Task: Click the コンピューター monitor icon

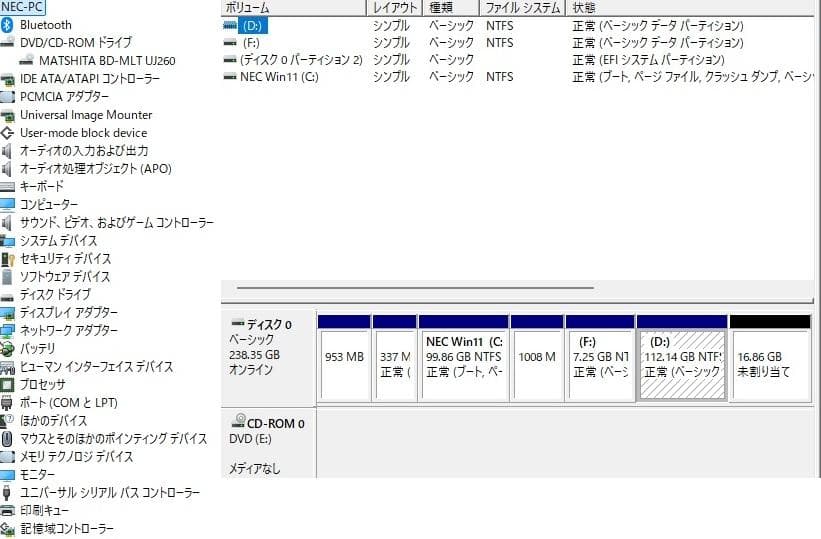Action: click(7, 204)
